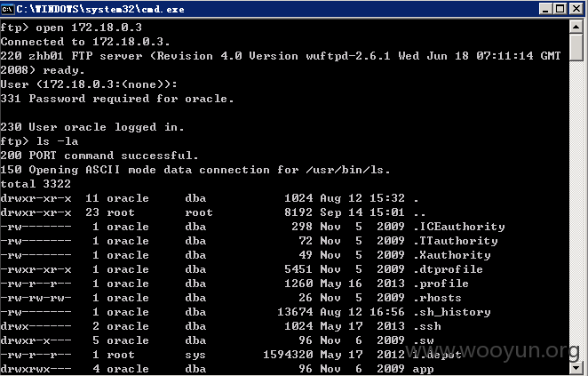This screenshot has width=588, height=376.
Task: Click permissions '-rw-rw-rw-' of .rhosts
Action: (x=36, y=298)
